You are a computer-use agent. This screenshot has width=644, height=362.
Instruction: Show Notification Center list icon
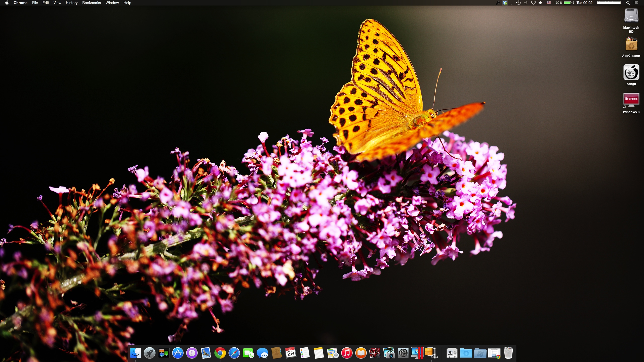coord(636,3)
